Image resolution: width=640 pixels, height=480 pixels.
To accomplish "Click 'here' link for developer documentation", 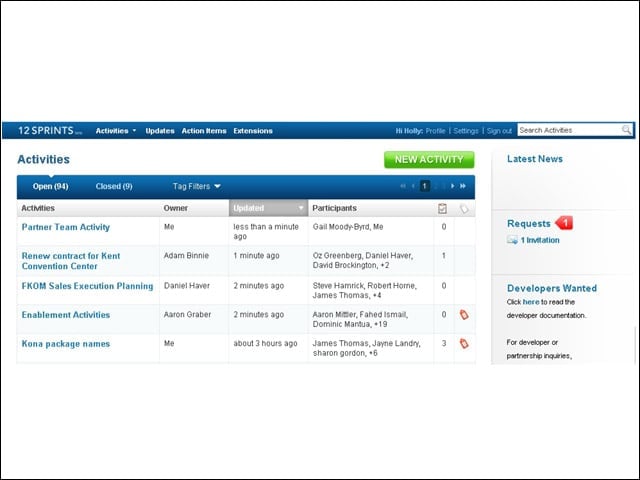I will click(531, 302).
